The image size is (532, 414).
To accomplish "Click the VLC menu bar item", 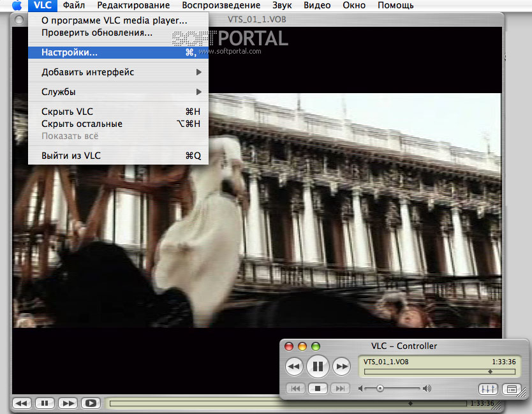I will 43,5.
